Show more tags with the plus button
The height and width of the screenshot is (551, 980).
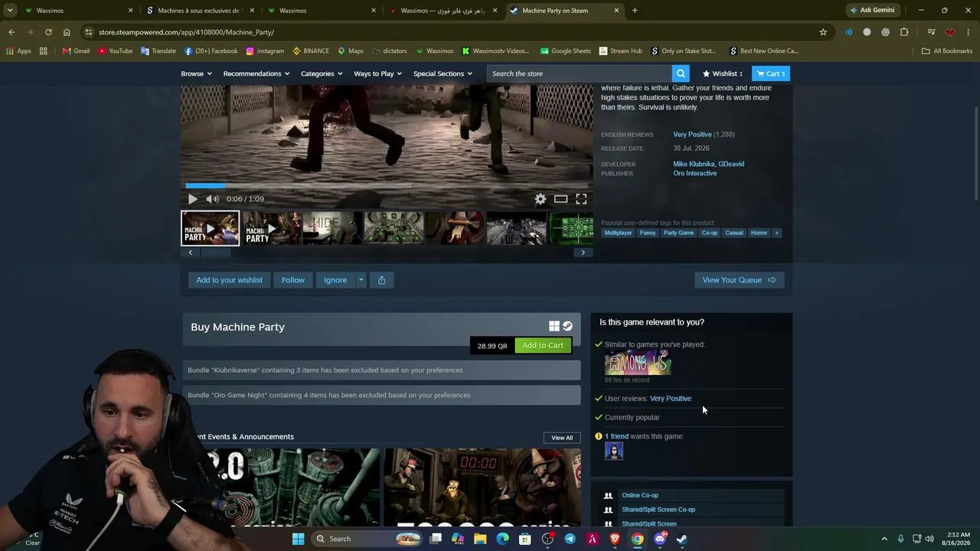[x=776, y=233]
